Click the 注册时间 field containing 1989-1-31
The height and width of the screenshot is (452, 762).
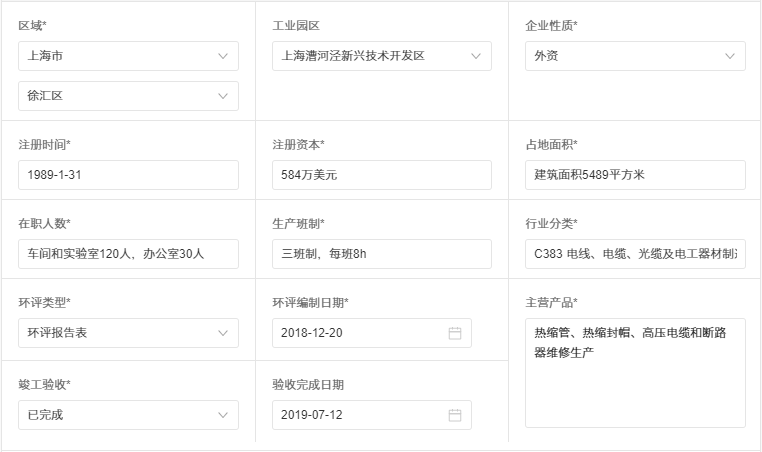128,175
